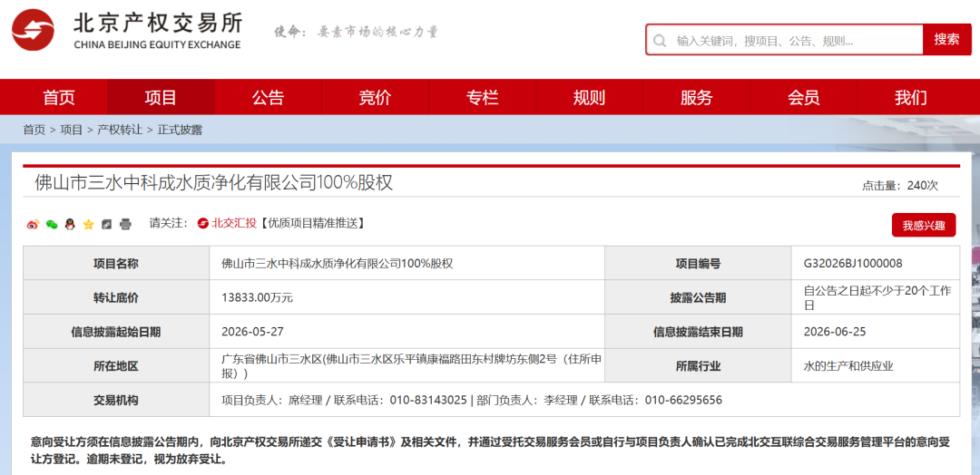Open the 会员 navigation tab

point(804,97)
